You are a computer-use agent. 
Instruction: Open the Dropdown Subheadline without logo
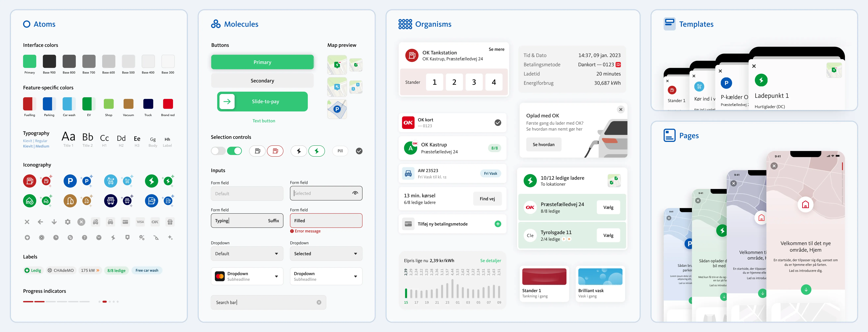(x=326, y=276)
